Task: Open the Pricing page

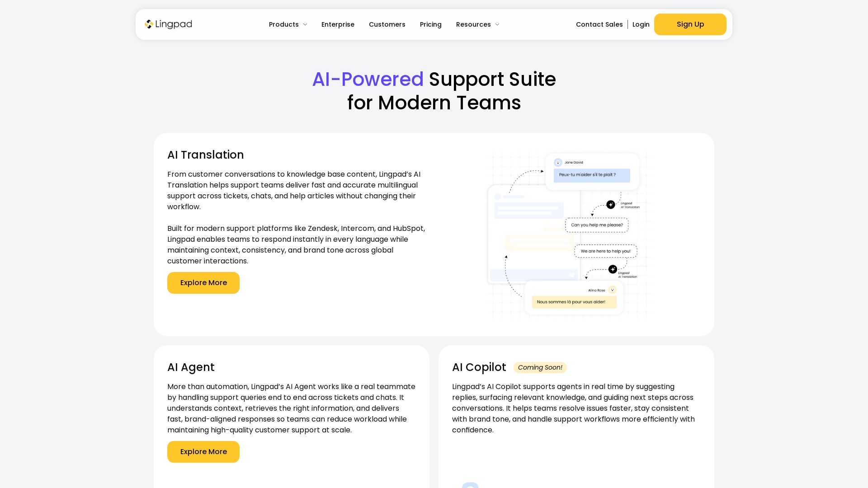Action: click(430, 24)
